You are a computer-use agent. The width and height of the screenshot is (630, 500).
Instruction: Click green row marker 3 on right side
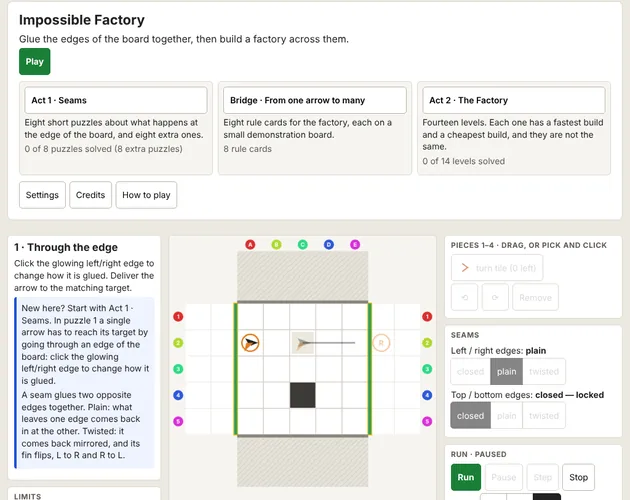427,369
